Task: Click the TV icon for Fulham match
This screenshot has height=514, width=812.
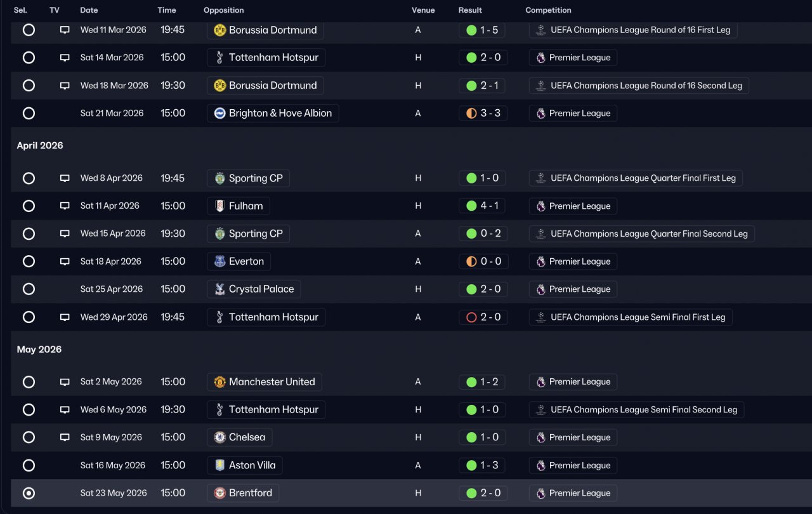Action: (65, 206)
